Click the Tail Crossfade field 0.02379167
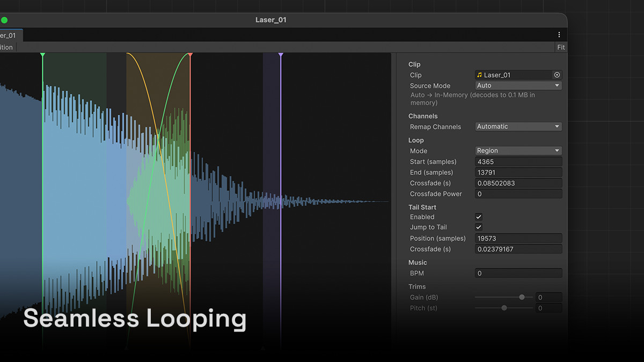This screenshot has height=362, width=644. (x=518, y=249)
